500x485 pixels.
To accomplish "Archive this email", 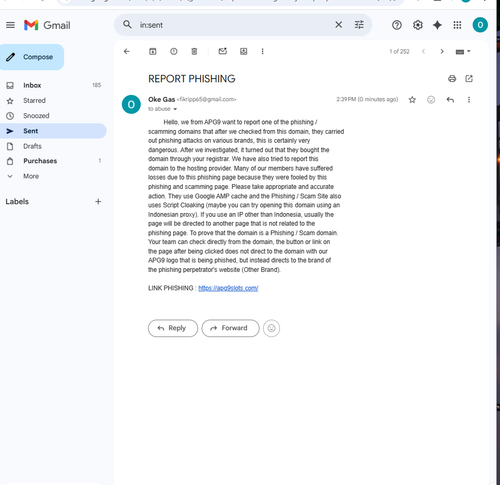I will point(153,51).
